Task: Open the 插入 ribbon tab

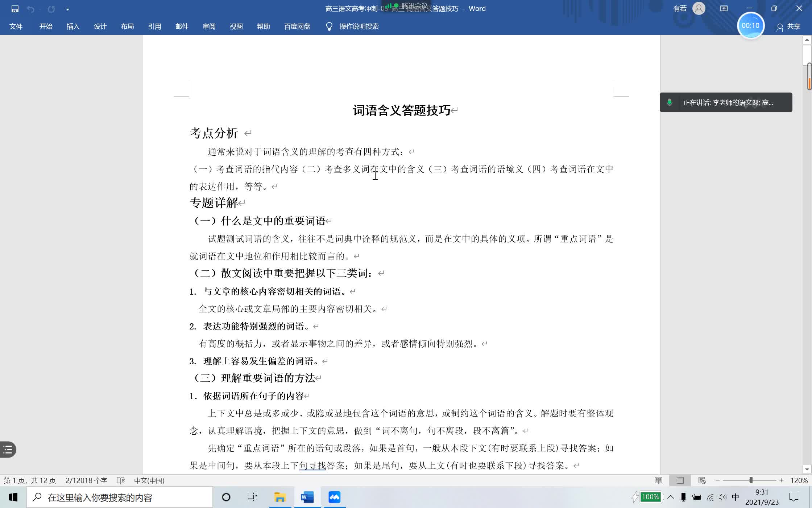Action: (x=73, y=26)
